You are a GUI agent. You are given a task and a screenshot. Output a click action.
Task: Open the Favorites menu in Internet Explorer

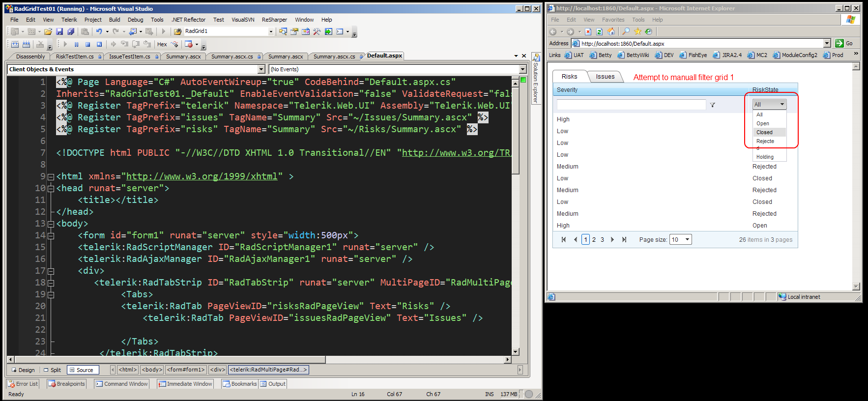pos(613,20)
